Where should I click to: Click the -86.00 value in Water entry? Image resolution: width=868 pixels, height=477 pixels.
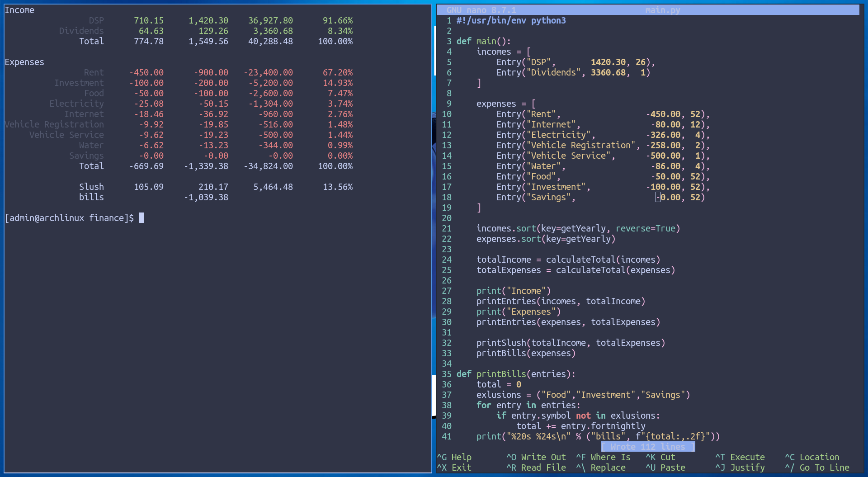[x=665, y=166]
